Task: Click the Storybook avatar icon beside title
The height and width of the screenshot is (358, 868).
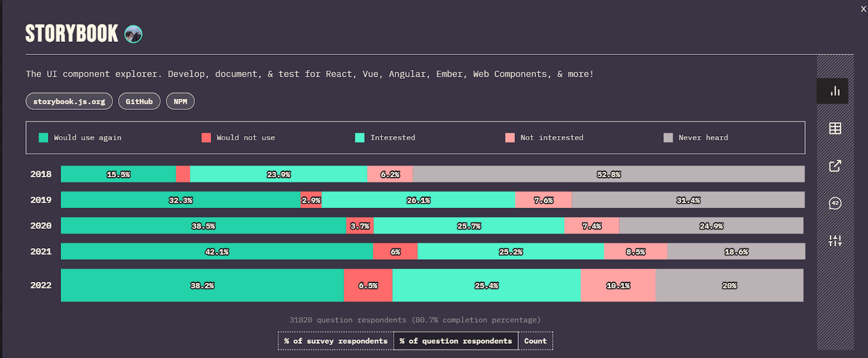Action: click(133, 34)
